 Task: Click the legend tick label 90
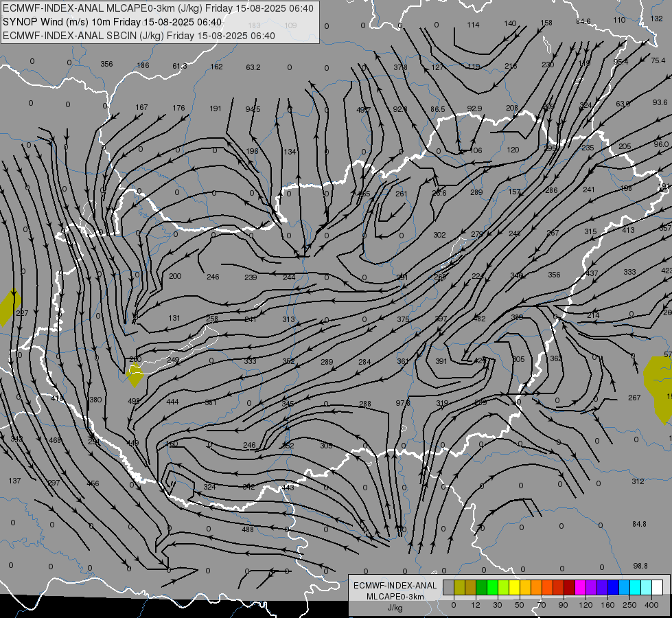[563, 605]
